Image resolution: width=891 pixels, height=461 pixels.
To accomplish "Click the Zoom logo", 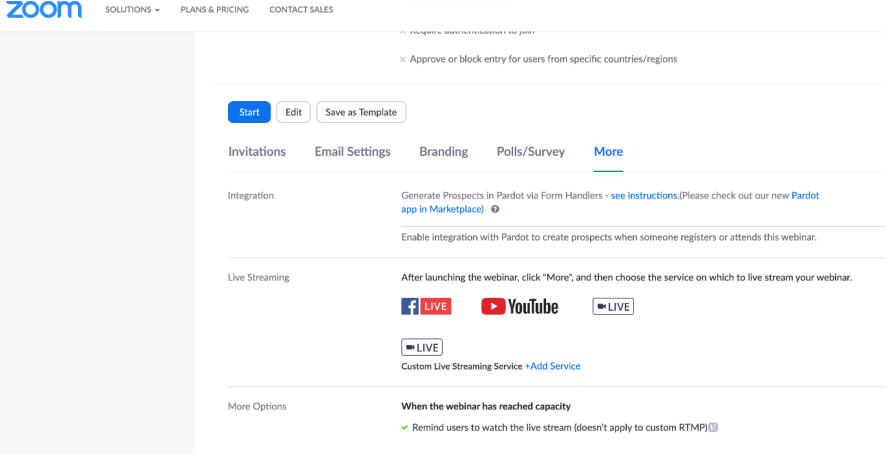I will coord(43,10).
